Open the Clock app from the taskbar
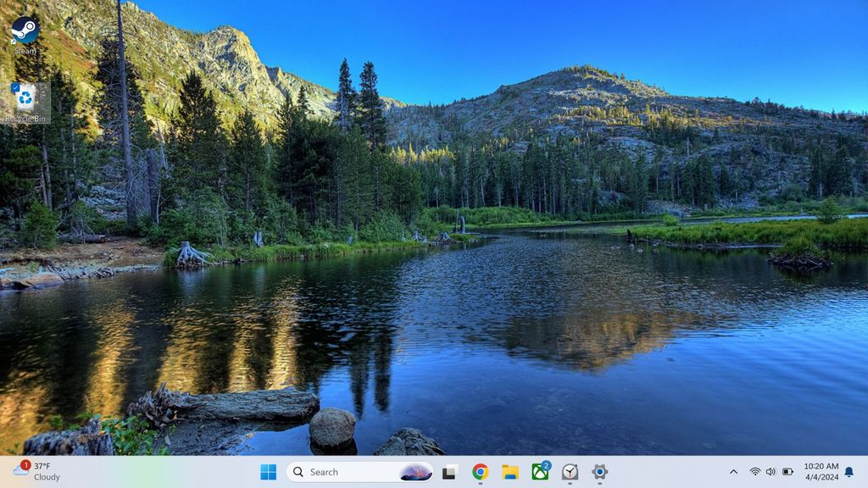 569,472
